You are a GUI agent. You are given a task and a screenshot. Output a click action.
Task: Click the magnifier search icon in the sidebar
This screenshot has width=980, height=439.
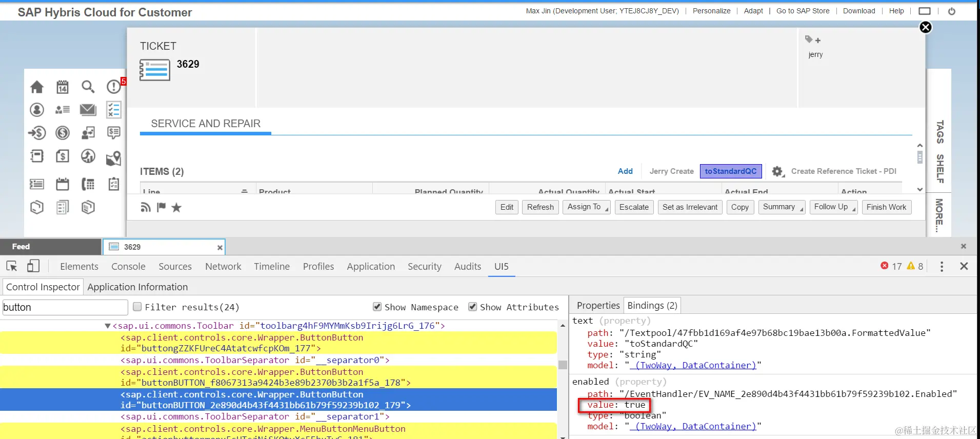click(88, 87)
